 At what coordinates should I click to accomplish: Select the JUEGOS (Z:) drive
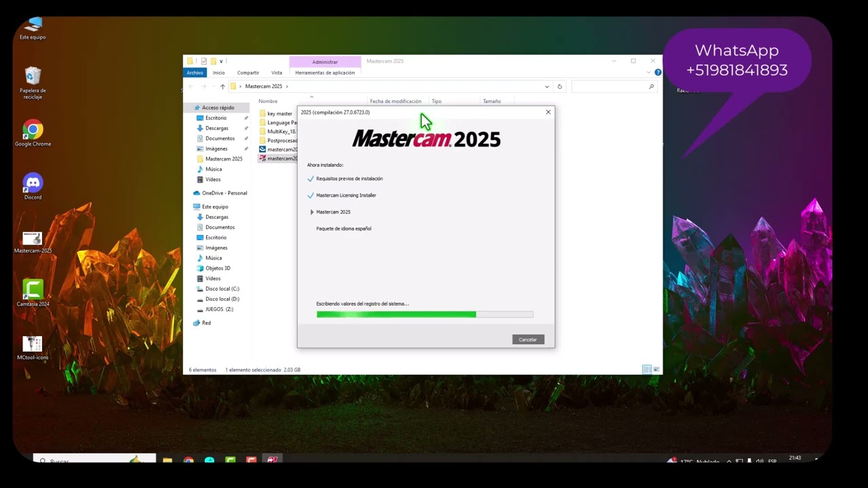click(215, 309)
